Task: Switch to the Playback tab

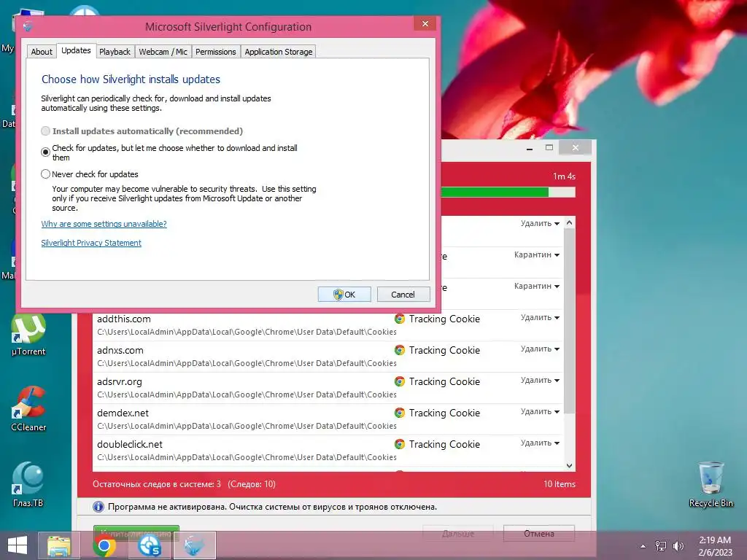Action: coord(115,52)
